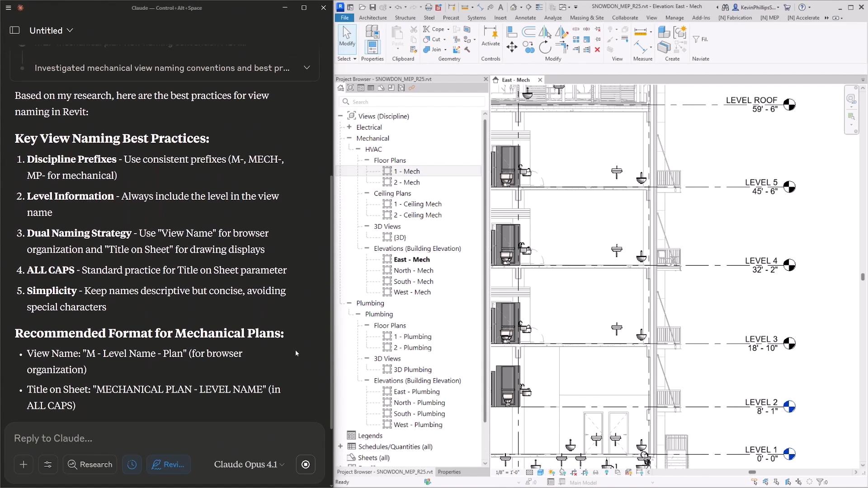The image size is (868, 488).
Task: Open the Systems ribbon tab
Action: click(476, 18)
